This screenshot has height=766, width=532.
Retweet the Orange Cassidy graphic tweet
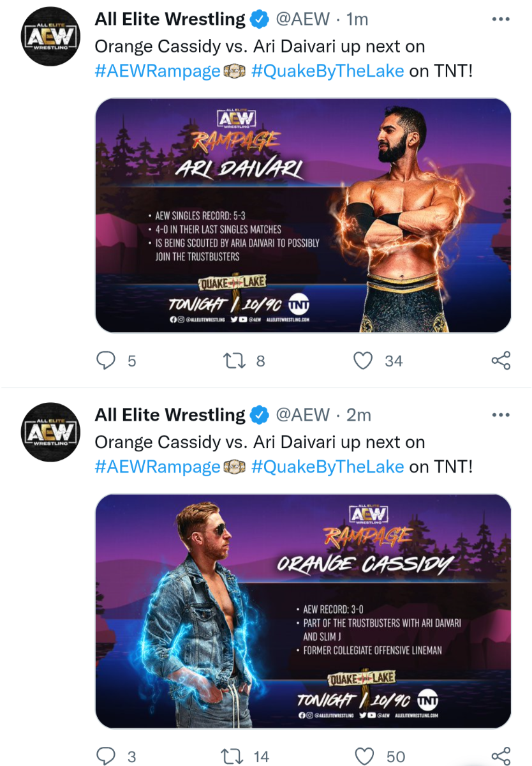coord(232,756)
